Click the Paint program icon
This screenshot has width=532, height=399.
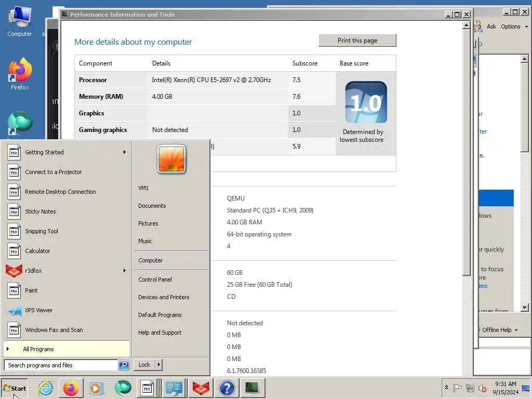(14, 290)
